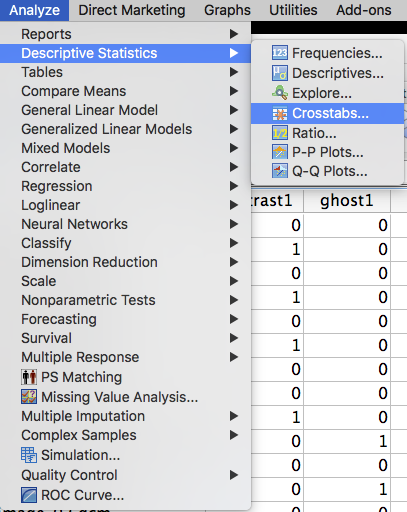407x512 pixels.
Task: Open the Complex Samples entry
Action: pyautogui.click(x=125, y=435)
